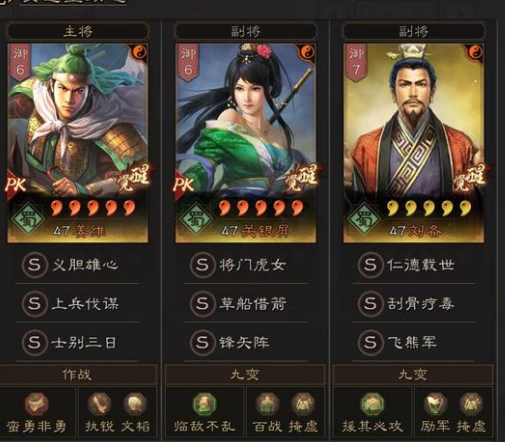Open 关银屏 general portrait card

point(246,143)
